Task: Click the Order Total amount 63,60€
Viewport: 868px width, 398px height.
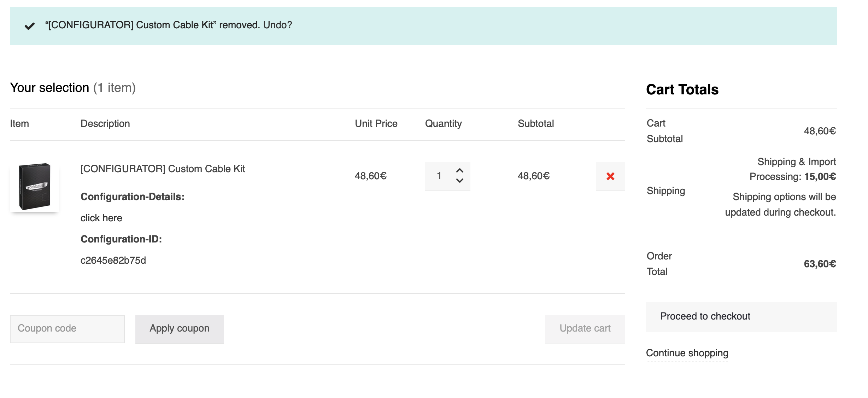Action: point(819,264)
